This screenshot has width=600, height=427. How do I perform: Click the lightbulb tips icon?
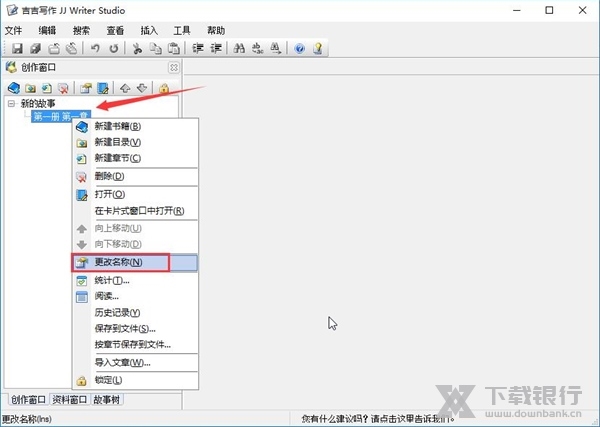(318, 48)
